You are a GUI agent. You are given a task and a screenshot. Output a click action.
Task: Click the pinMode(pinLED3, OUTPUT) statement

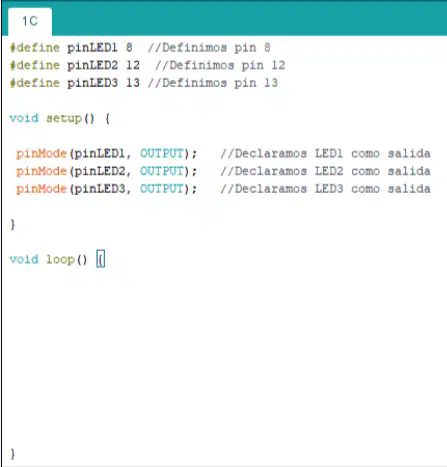click(107, 189)
